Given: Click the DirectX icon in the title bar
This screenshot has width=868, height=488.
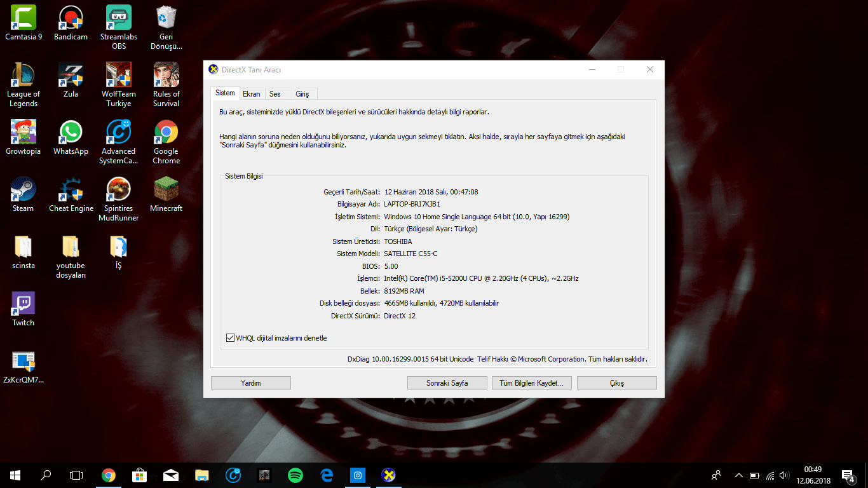Looking at the screenshot, I should [x=214, y=69].
